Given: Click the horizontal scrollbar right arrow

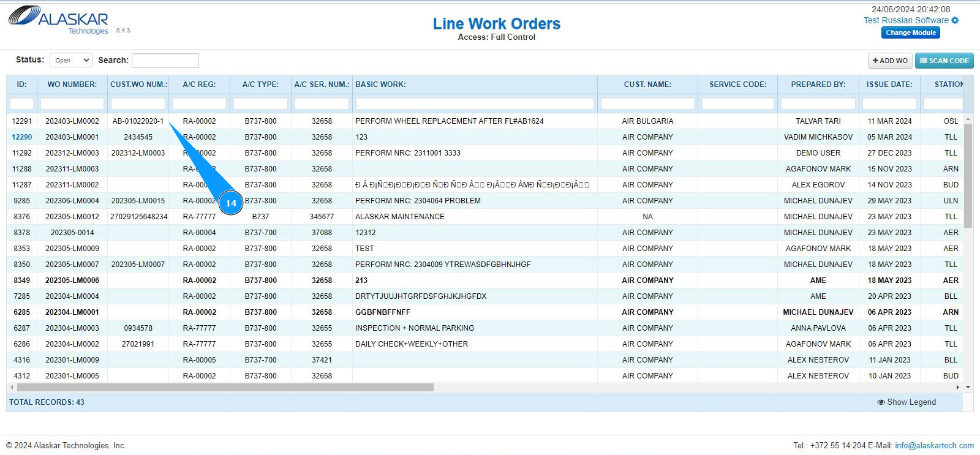Looking at the screenshot, I should click(958, 387).
